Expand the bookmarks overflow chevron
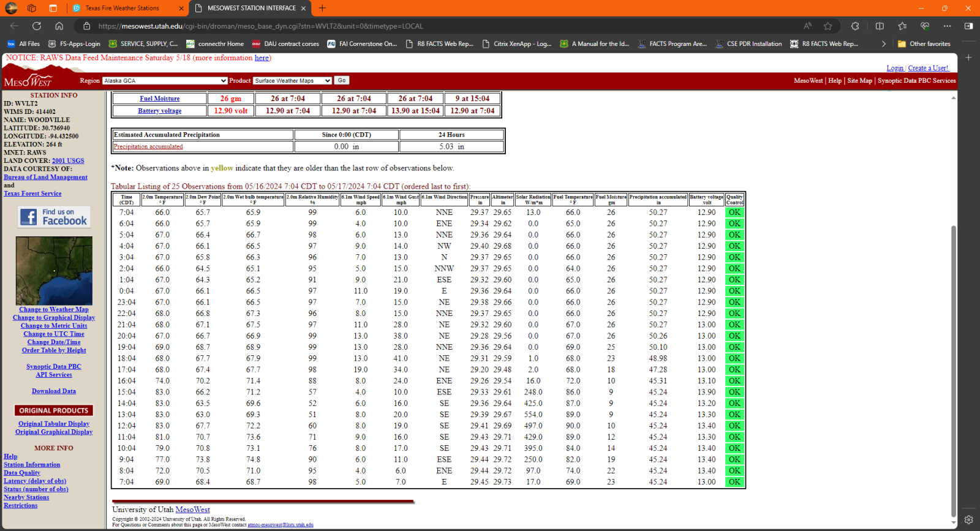The height and width of the screenshot is (531, 980). (883, 43)
